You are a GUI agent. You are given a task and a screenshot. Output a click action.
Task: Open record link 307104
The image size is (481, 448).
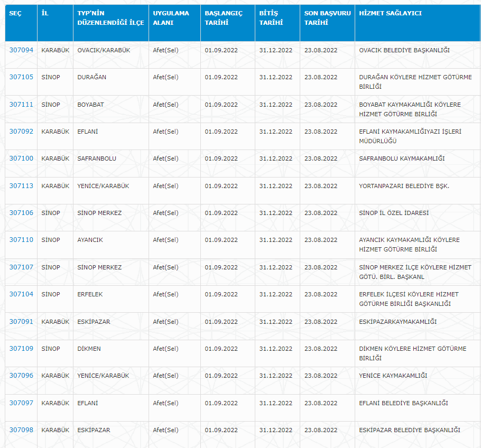(21, 294)
